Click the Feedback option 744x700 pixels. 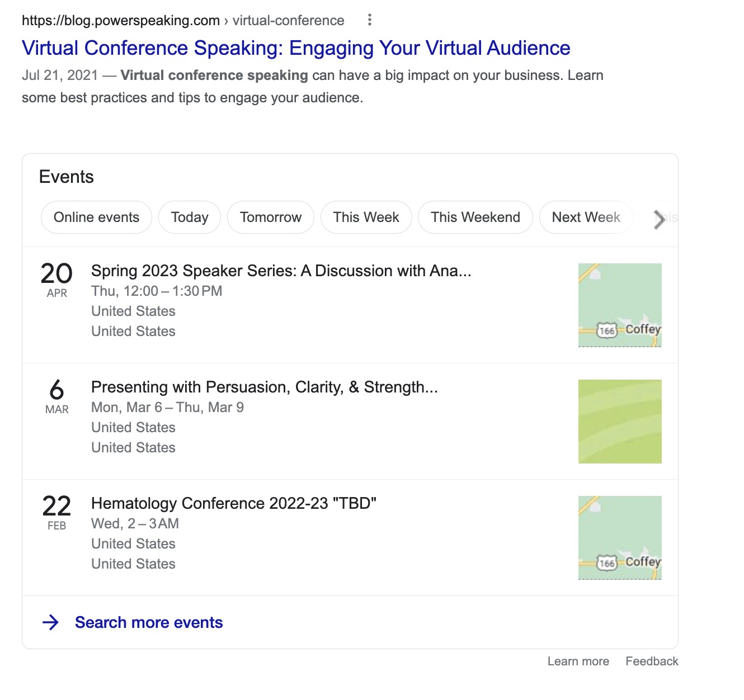[652, 661]
